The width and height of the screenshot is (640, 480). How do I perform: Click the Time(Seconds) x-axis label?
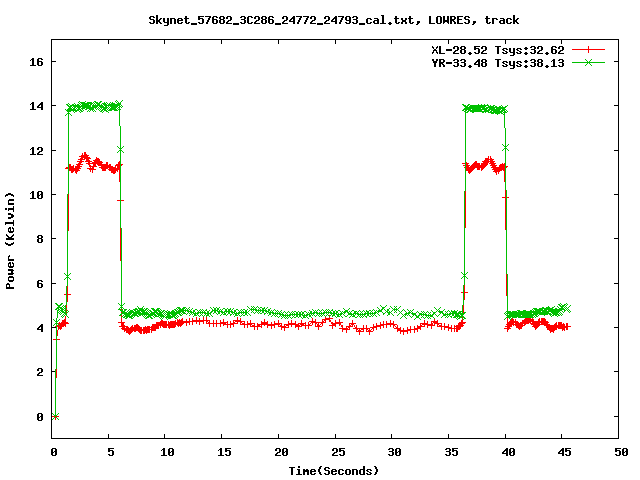334,471
